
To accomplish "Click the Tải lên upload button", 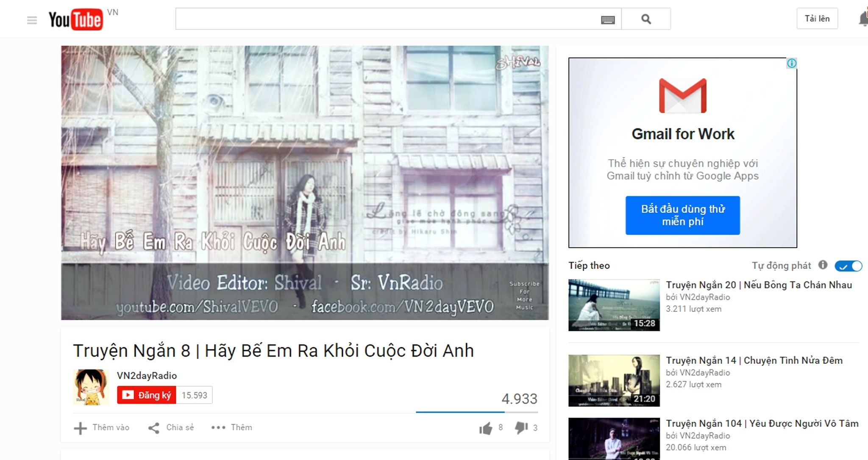I will pyautogui.click(x=817, y=19).
